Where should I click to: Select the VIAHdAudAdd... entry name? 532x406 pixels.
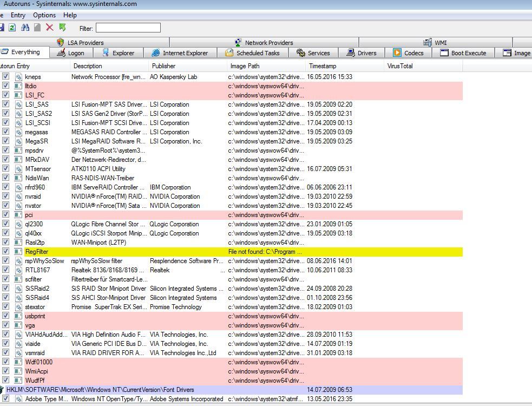pyautogui.click(x=47, y=335)
